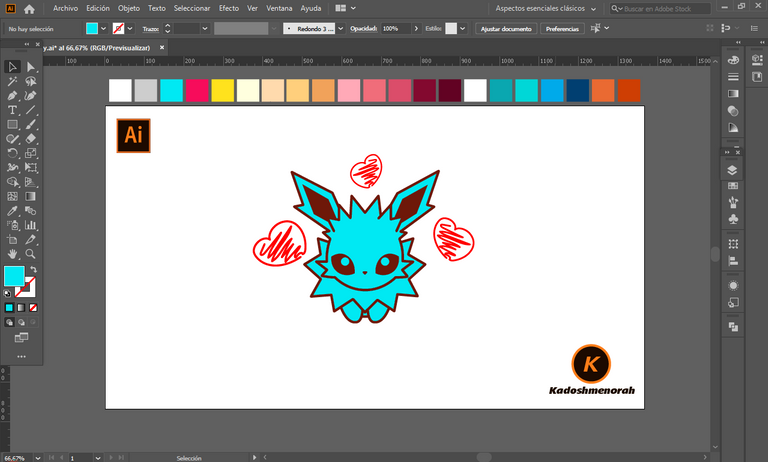Open the Estilo graphic style dropdown
This screenshot has height=462, width=768.
point(462,28)
